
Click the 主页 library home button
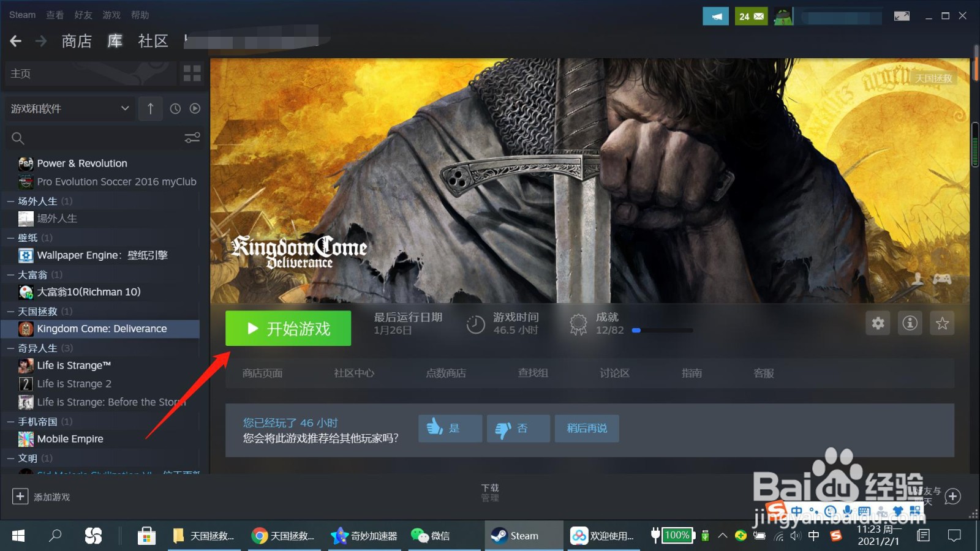coord(91,73)
